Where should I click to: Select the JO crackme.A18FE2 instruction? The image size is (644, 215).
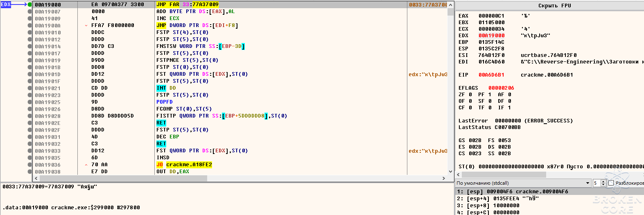(x=184, y=165)
